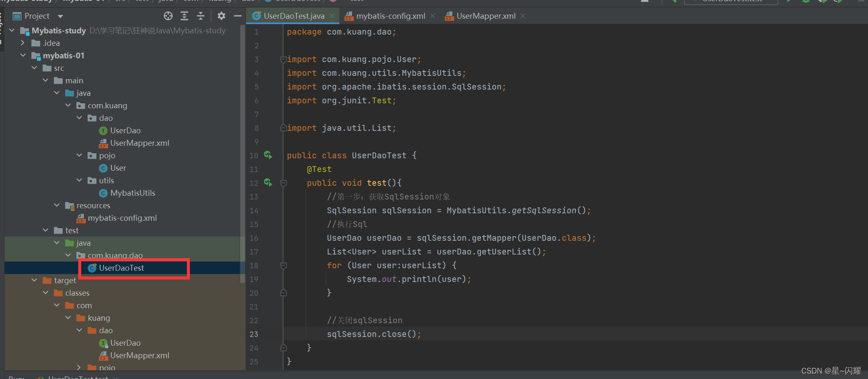The width and height of the screenshot is (868, 379).
Task: Click the @Test annotation in the editor
Action: click(x=319, y=169)
